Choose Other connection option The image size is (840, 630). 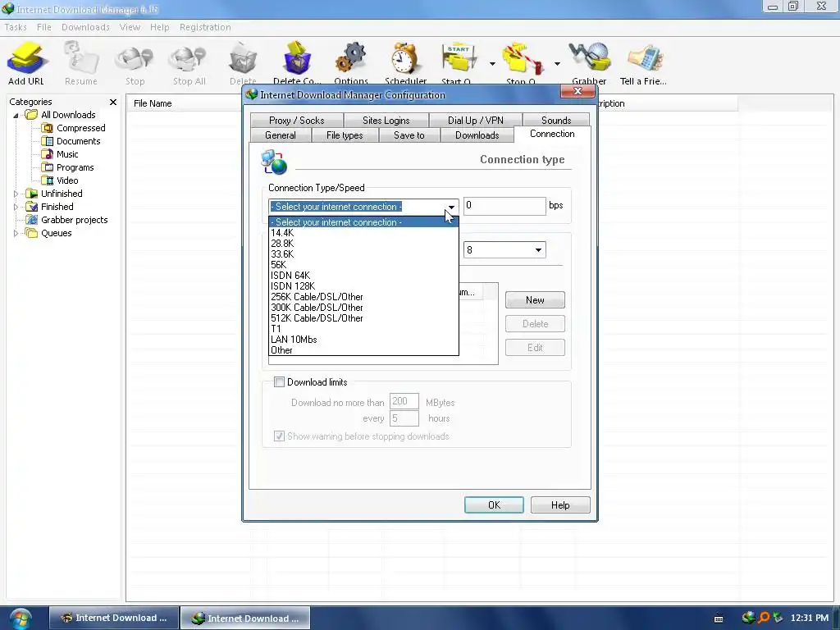click(363, 350)
